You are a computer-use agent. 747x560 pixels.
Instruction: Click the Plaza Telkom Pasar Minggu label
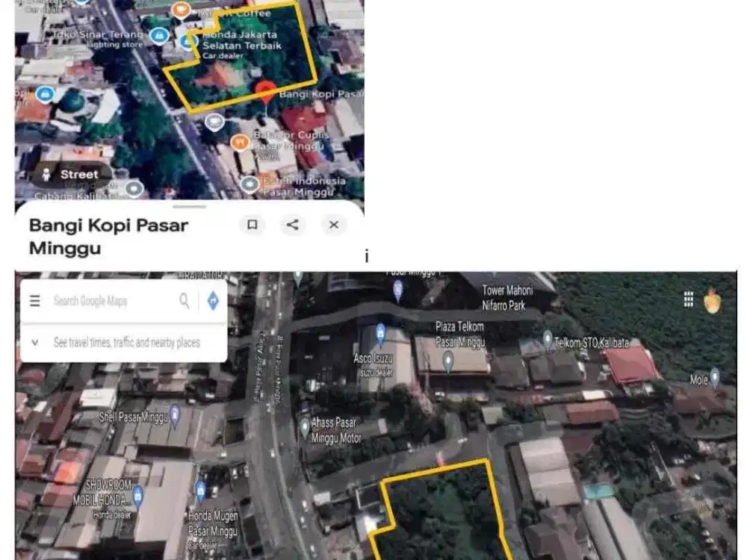click(x=459, y=334)
